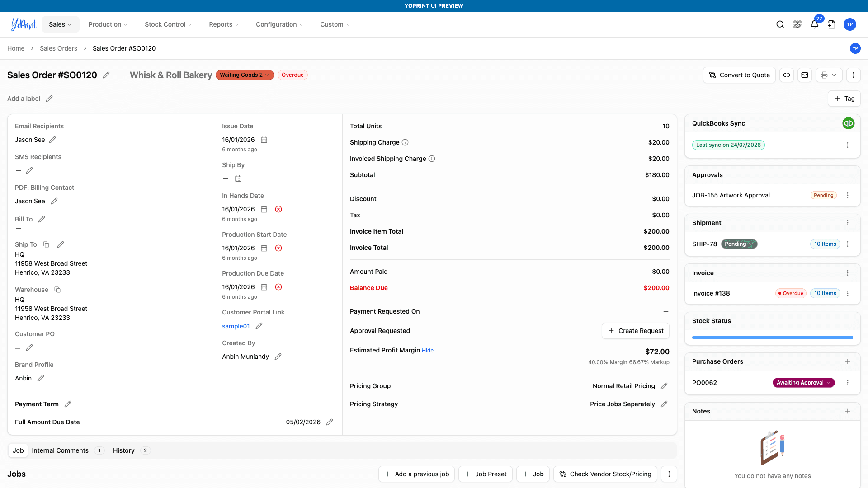This screenshot has height=488, width=868.
Task: Open JOB-155 Artwork Approval options menu
Action: [x=848, y=195]
